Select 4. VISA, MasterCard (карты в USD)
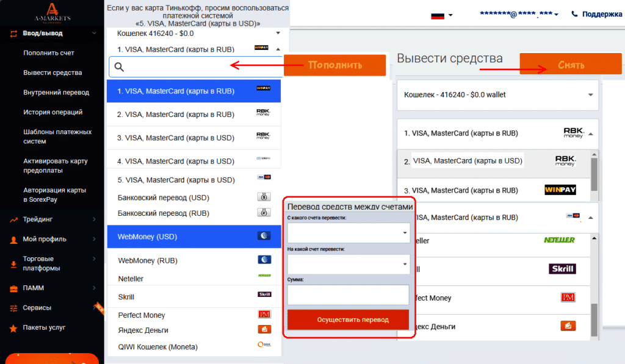Image resolution: width=625 pixels, height=364 pixels. tap(193, 159)
